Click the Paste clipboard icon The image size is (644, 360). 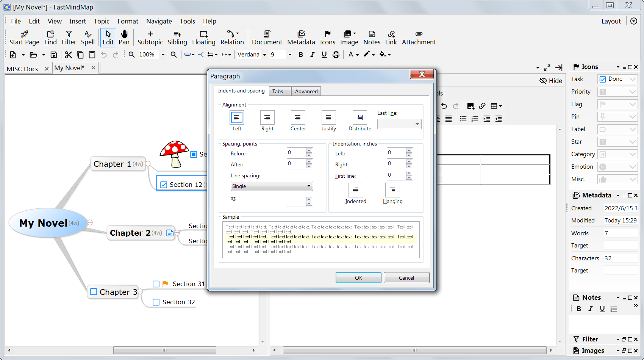(x=92, y=55)
